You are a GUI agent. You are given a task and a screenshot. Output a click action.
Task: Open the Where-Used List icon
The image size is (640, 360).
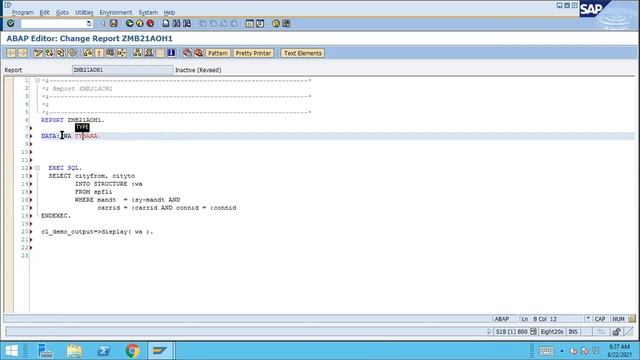click(122, 53)
